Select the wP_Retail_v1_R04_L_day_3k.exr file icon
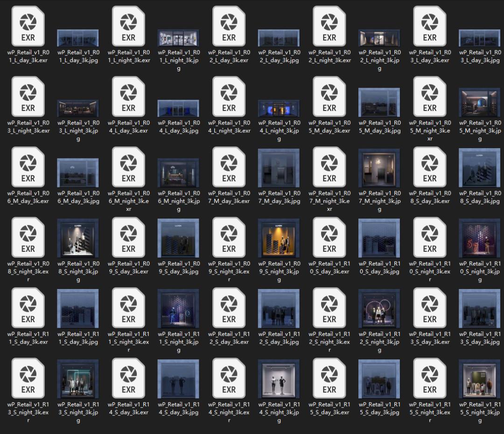Screen dimensions: 504x434 pos(129,96)
